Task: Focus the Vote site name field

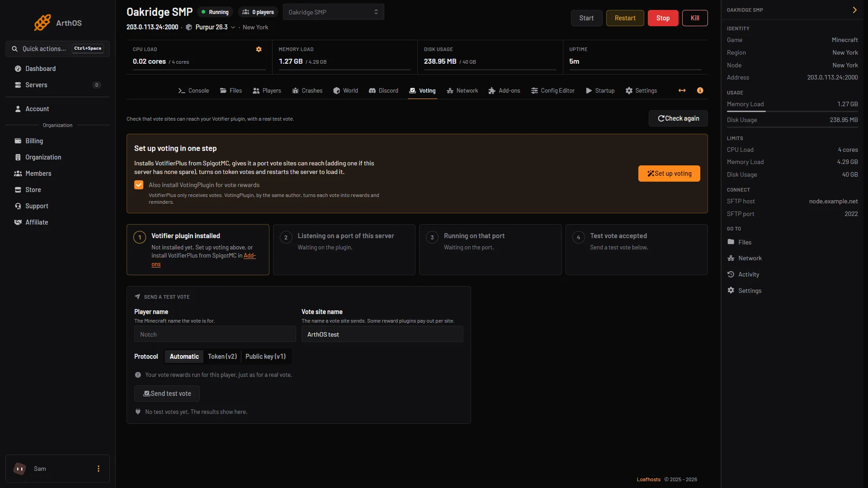Action: (x=382, y=334)
